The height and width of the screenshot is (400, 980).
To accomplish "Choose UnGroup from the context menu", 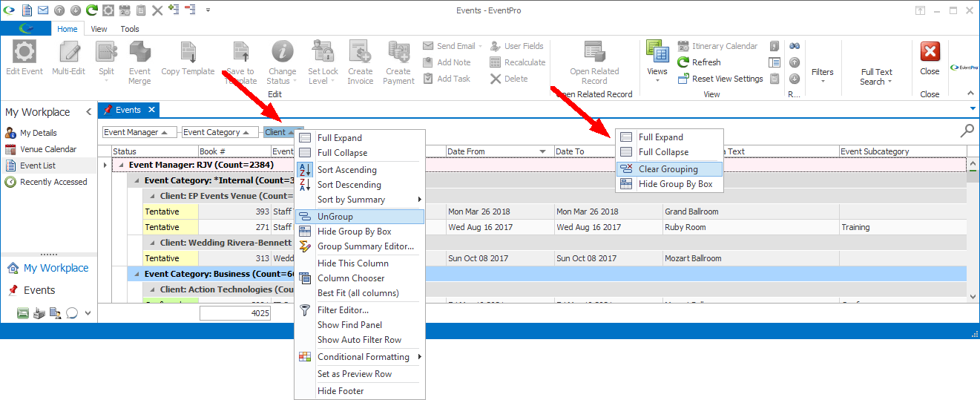I will pos(360,217).
